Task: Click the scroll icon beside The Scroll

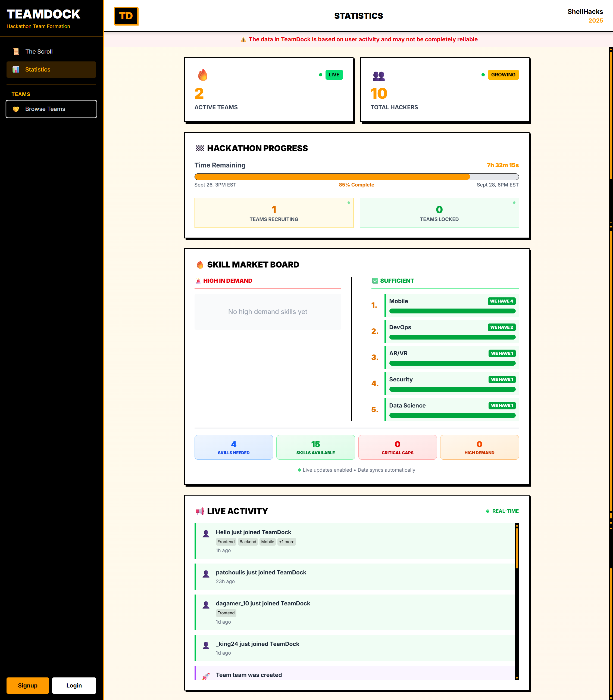Action: coord(16,52)
